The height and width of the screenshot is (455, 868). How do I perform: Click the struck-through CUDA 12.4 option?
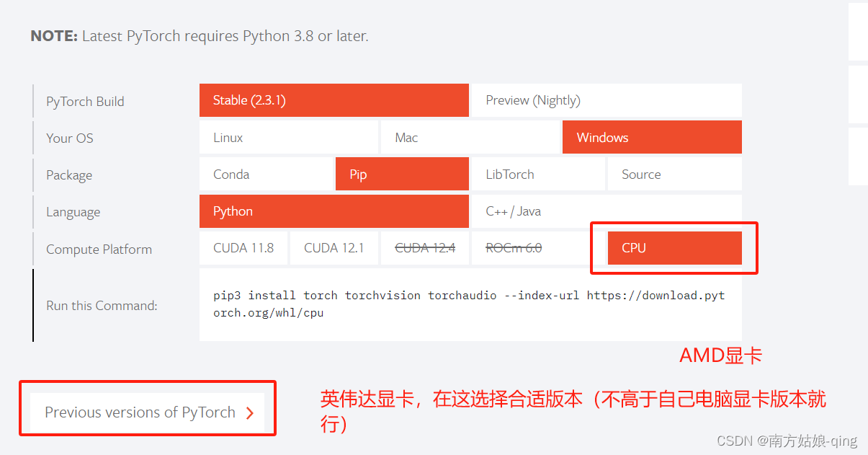[425, 248]
